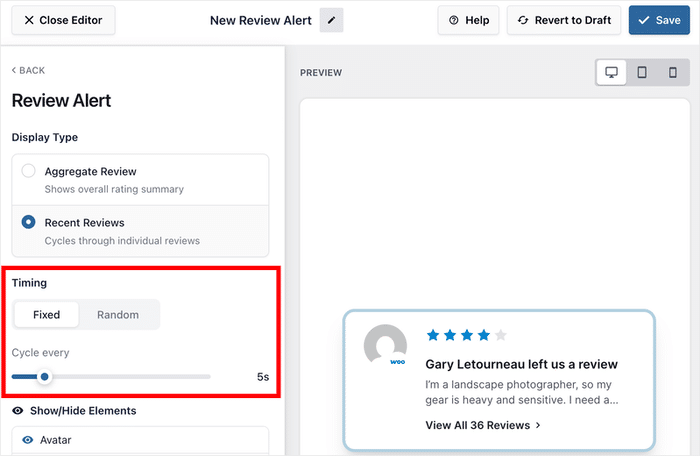The width and height of the screenshot is (700, 456).
Task: Choose the Random timing tab
Action: [118, 314]
